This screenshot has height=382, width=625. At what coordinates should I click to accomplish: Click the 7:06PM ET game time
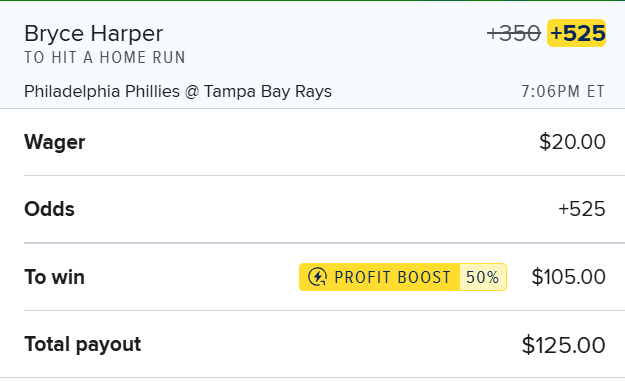pos(563,91)
